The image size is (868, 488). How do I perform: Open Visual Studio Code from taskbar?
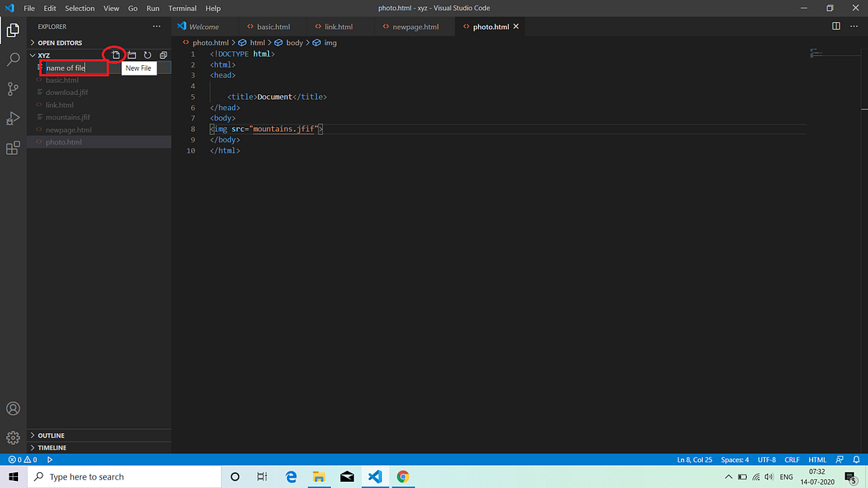[375, 476]
